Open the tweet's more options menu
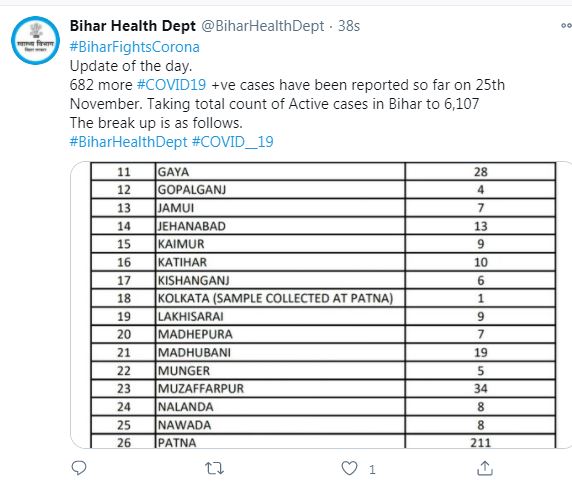 566,26
